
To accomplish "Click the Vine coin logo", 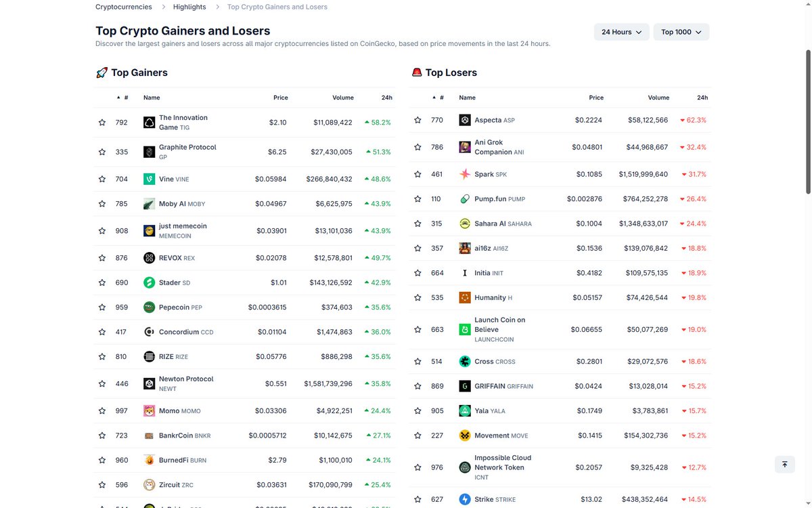I will pyautogui.click(x=150, y=179).
